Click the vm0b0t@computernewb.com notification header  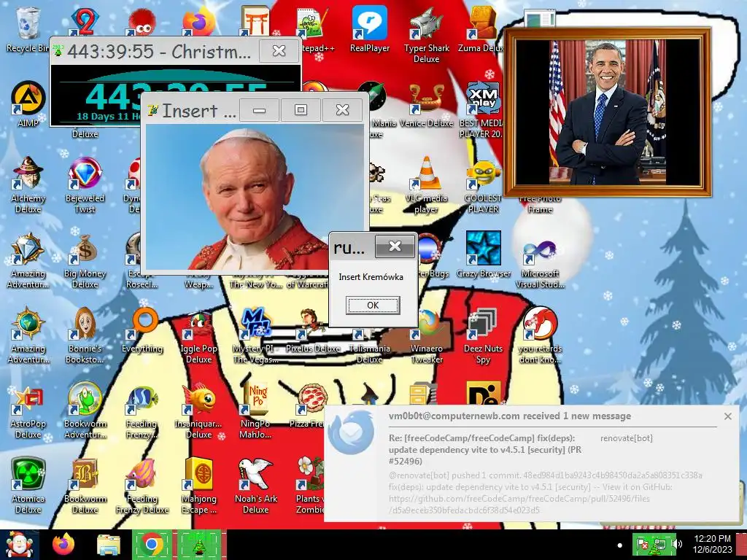[x=510, y=416]
